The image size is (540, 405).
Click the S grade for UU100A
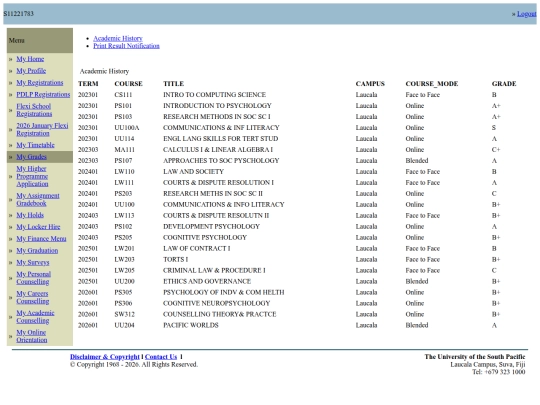point(494,128)
